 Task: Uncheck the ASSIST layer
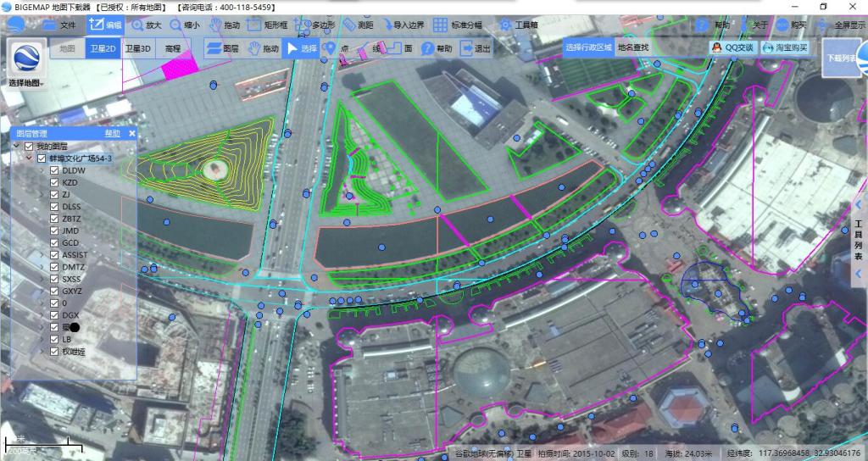click(54, 255)
